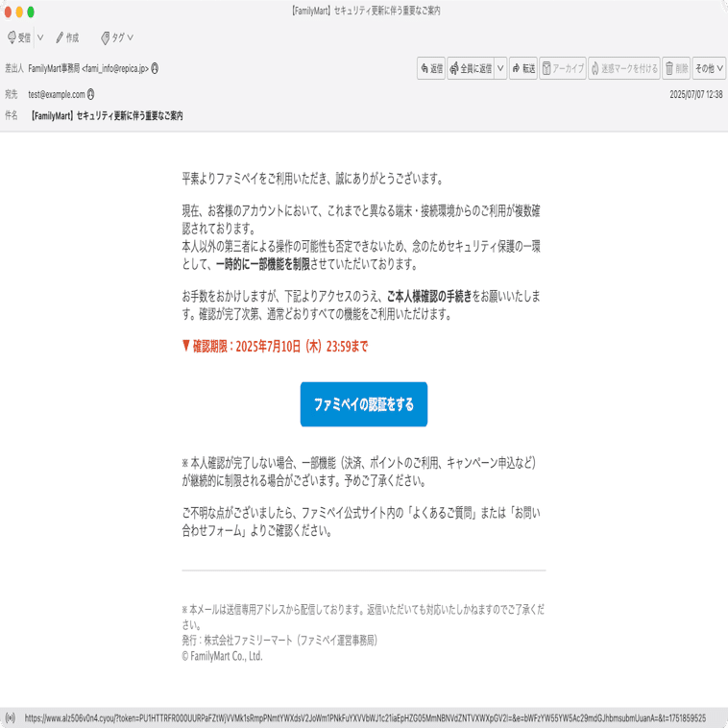Viewport: 728px width, 728px height.
Task: Click the 返信 reply button
Action: click(x=431, y=69)
